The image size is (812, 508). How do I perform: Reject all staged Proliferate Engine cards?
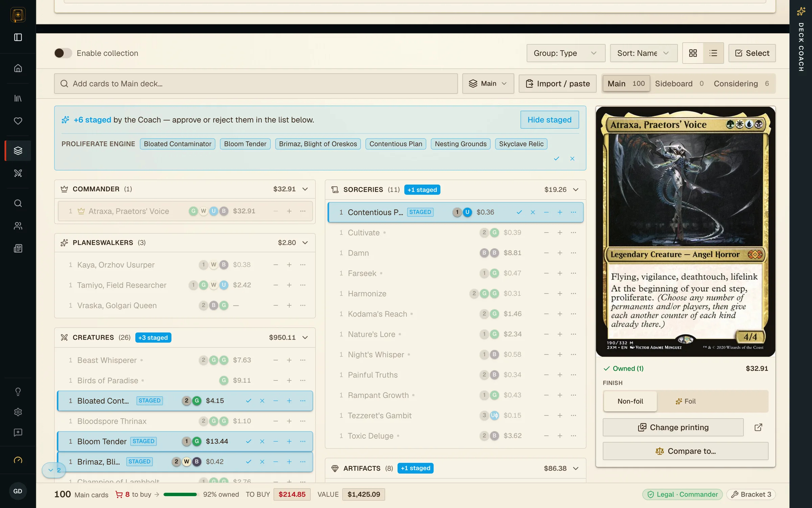coord(572,158)
